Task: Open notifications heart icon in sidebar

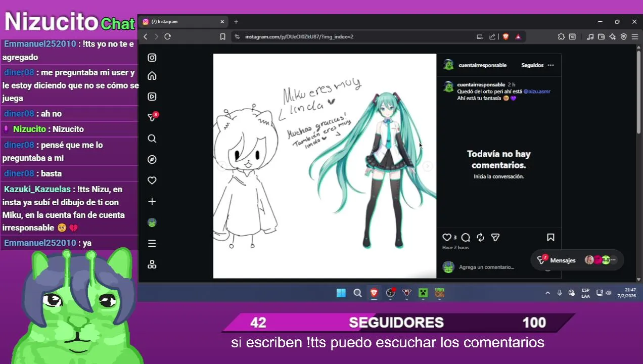Action: point(152,180)
